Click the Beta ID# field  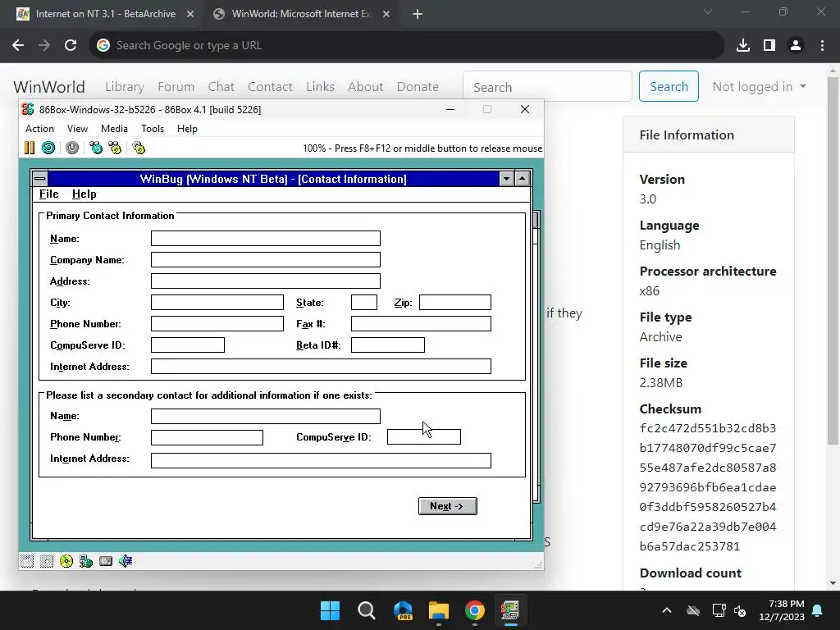[388, 345]
